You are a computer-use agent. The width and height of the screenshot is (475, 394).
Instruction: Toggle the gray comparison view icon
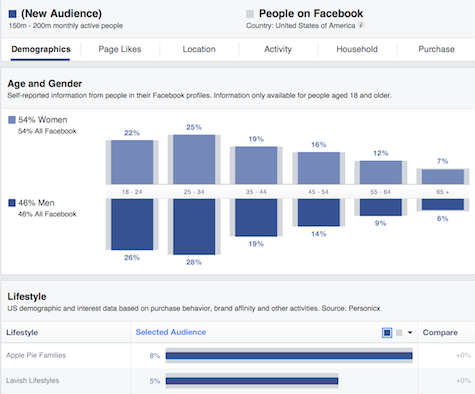click(x=399, y=333)
